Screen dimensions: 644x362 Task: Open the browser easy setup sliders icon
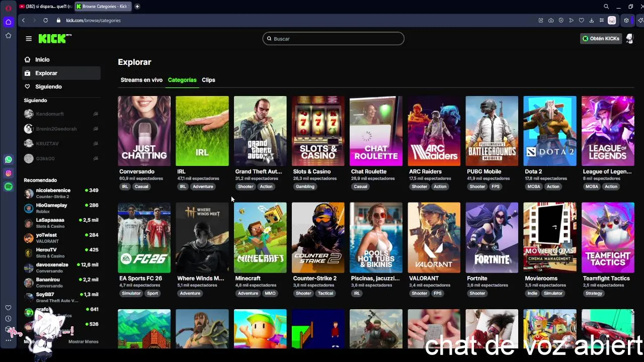(601, 21)
